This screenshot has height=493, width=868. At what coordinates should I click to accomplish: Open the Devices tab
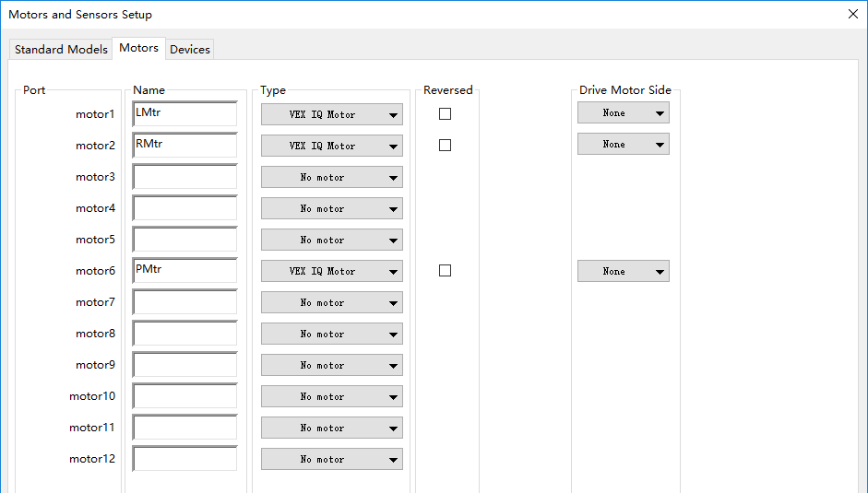pos(190,50)
